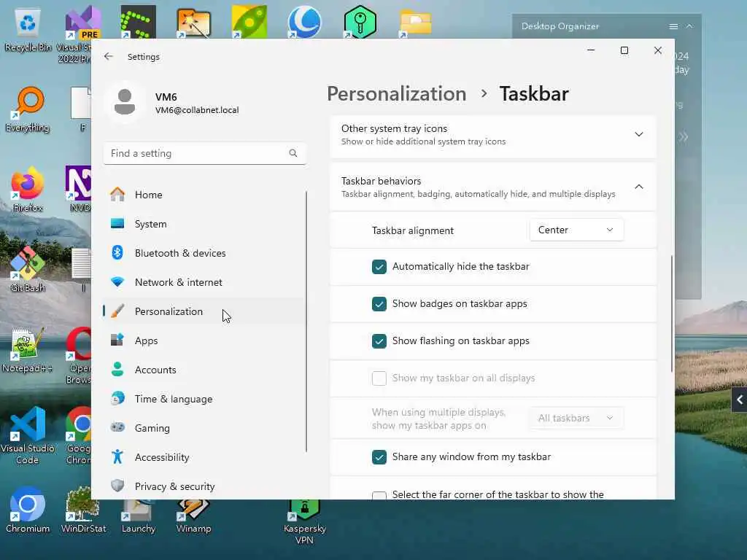The width and height of the screenshot is (747, 560).
Task: Collapse Desktop Organizer with its up chevron
Action: coord(689,27)
